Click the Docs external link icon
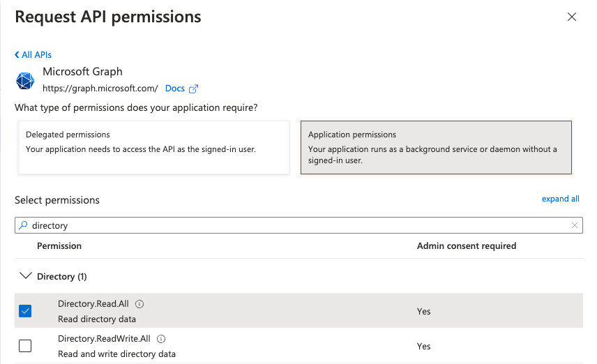This screenshot has height=364, width=597. pos(194,89)
